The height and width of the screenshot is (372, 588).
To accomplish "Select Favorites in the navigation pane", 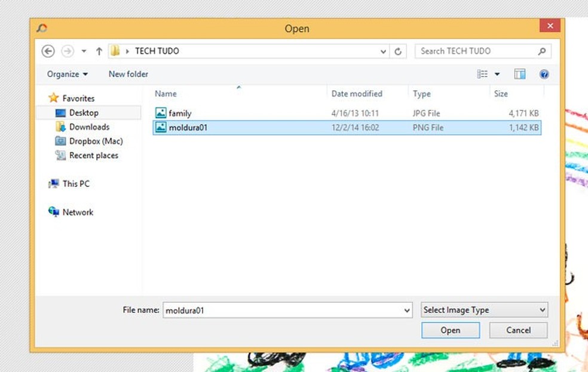I will click(x=78, y=99).
